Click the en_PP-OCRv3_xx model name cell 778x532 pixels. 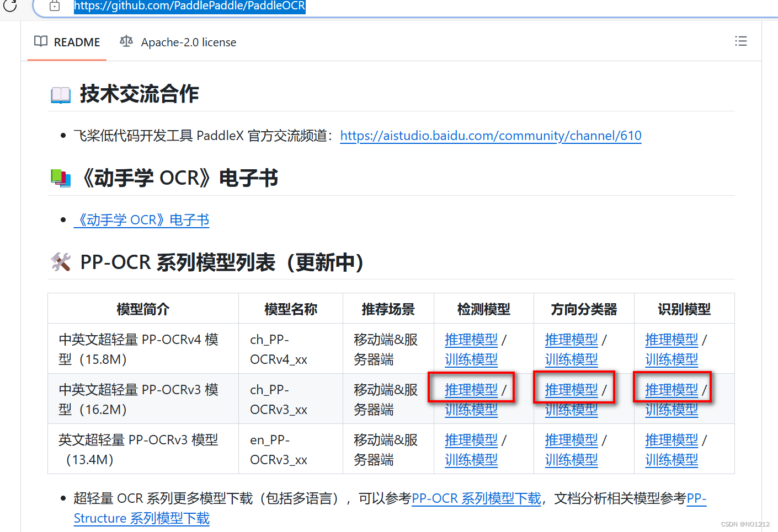291,449
